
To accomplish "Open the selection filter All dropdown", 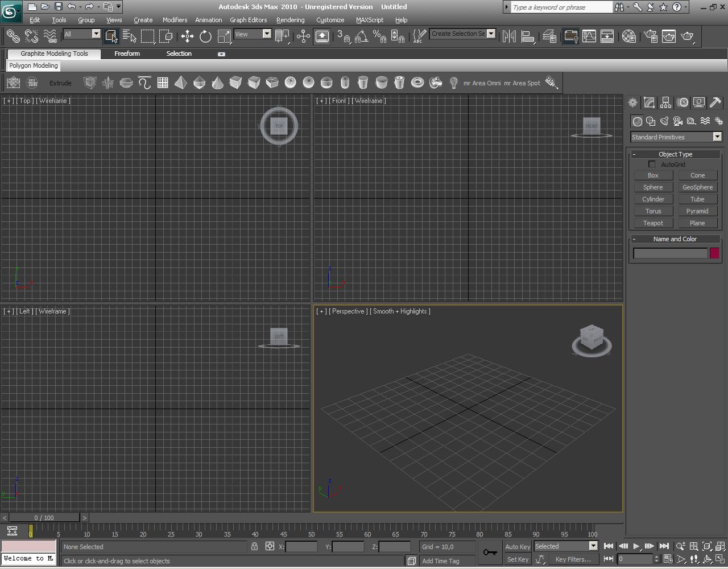I will [x=81, y=34].
